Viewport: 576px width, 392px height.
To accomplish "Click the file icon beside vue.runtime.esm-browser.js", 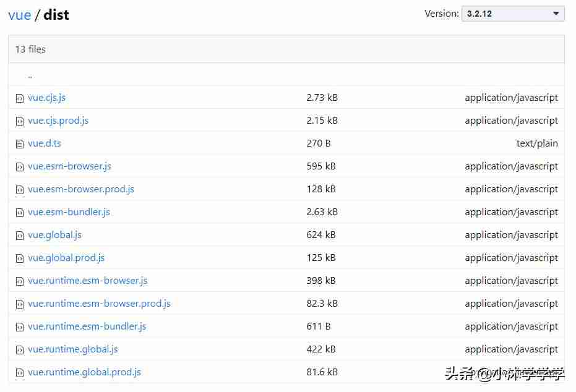I will (19, 281).
